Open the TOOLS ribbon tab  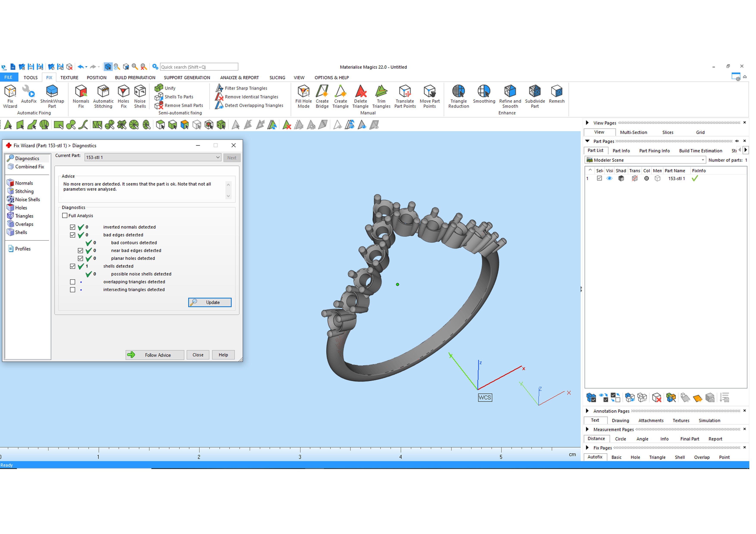[31, 78]
